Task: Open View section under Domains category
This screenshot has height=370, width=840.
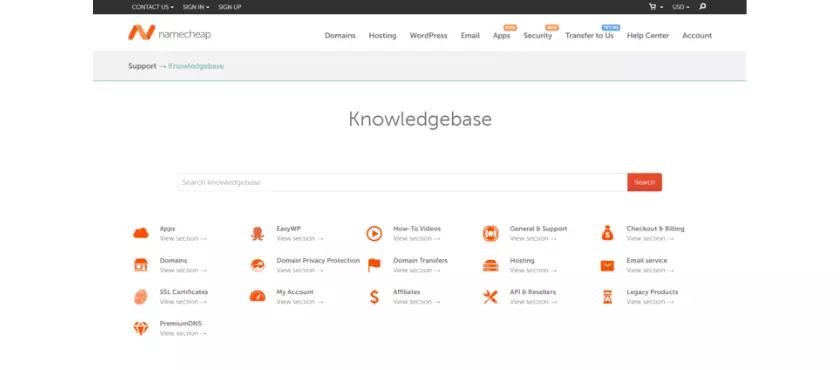Action: pyautogui.click(x=183, y=270)
